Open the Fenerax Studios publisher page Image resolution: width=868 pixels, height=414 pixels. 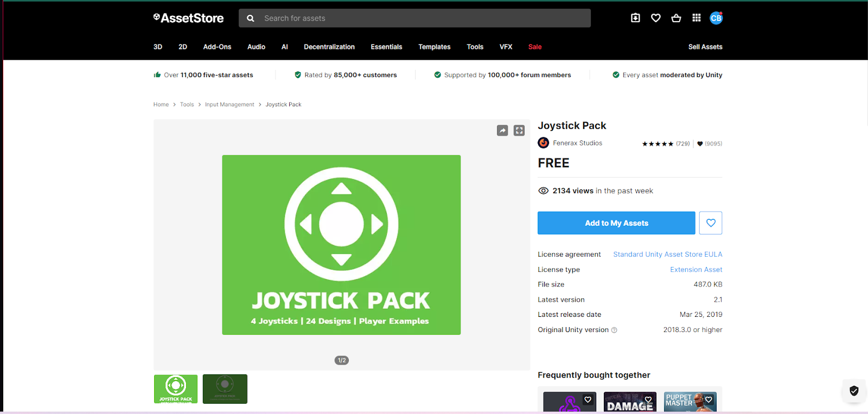pos(577,143)
